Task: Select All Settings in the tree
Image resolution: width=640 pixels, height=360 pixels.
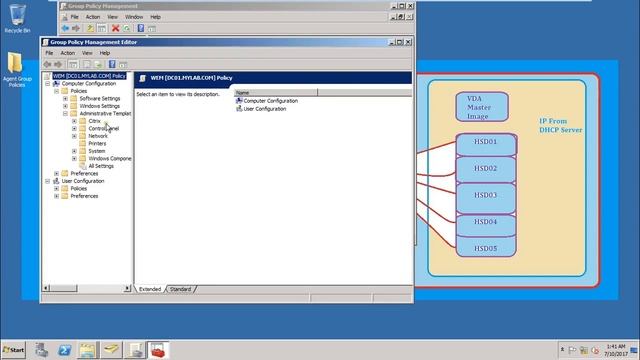Action: (101, 166)
